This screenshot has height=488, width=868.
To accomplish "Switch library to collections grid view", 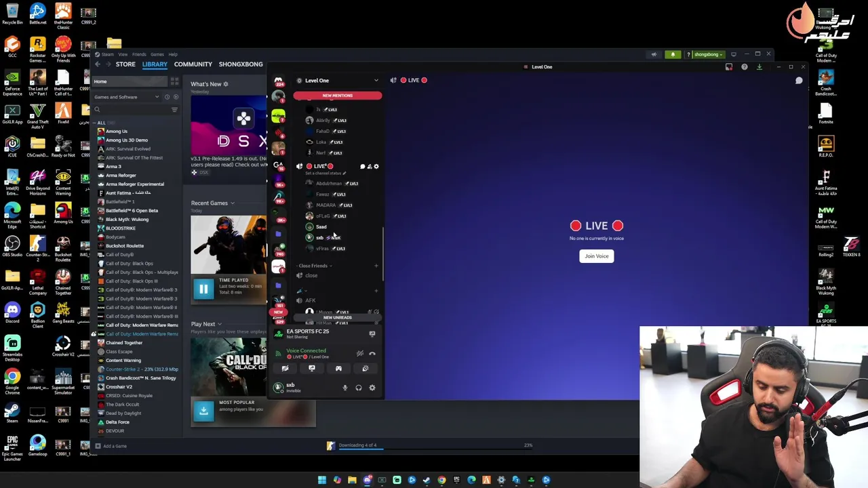I will tap(174, 81).
